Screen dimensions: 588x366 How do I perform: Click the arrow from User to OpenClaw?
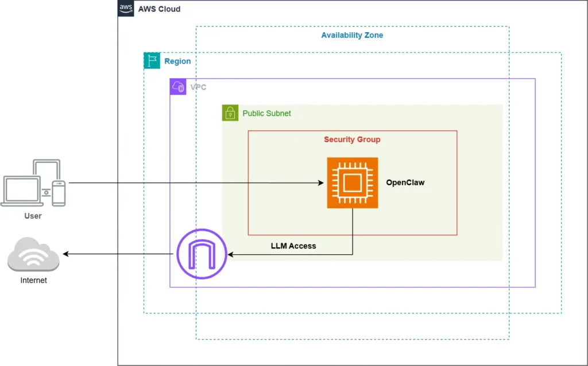coord(195,183)
